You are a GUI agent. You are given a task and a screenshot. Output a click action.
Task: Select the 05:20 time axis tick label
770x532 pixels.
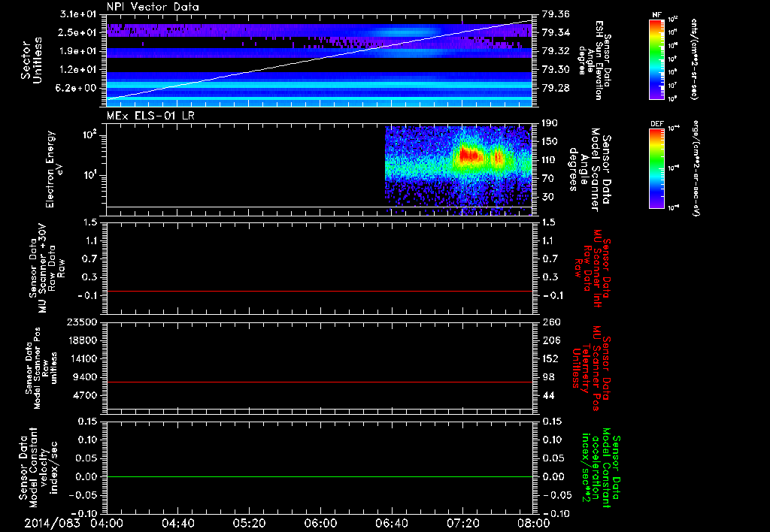pyautogui.click(x=249, y=522)
